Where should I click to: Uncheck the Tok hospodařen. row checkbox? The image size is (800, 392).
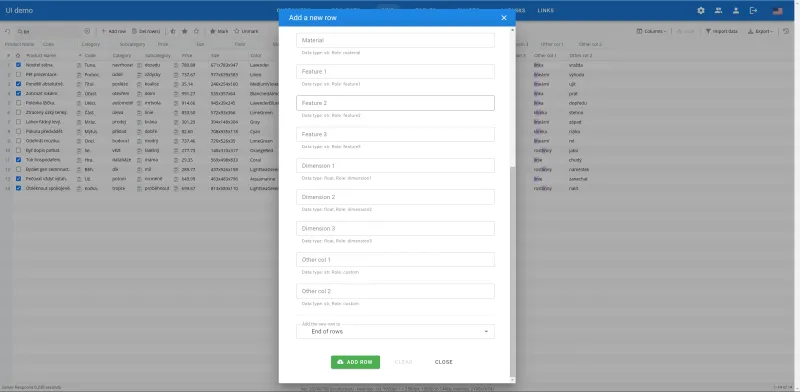18,160
